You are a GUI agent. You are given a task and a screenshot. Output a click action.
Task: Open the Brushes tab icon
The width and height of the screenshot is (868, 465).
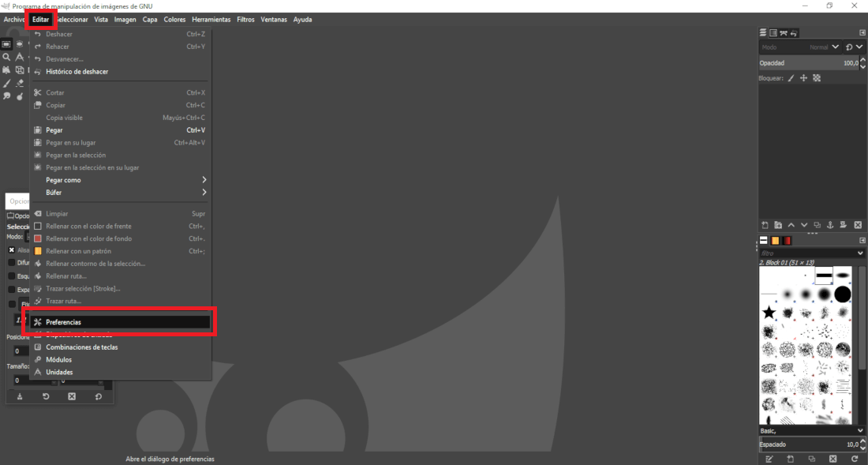coord(764,240)
